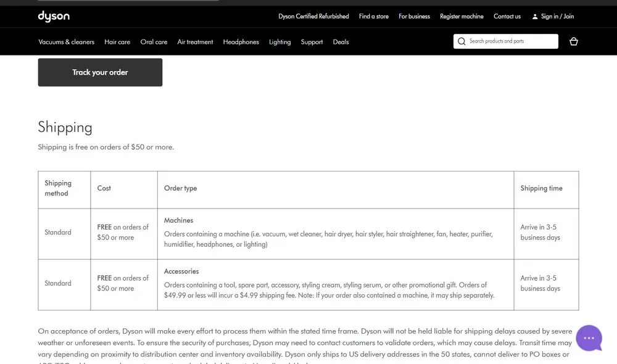Open the Lighting menu
Viewport: 617px width, 364px height.
tap(280, 42)
